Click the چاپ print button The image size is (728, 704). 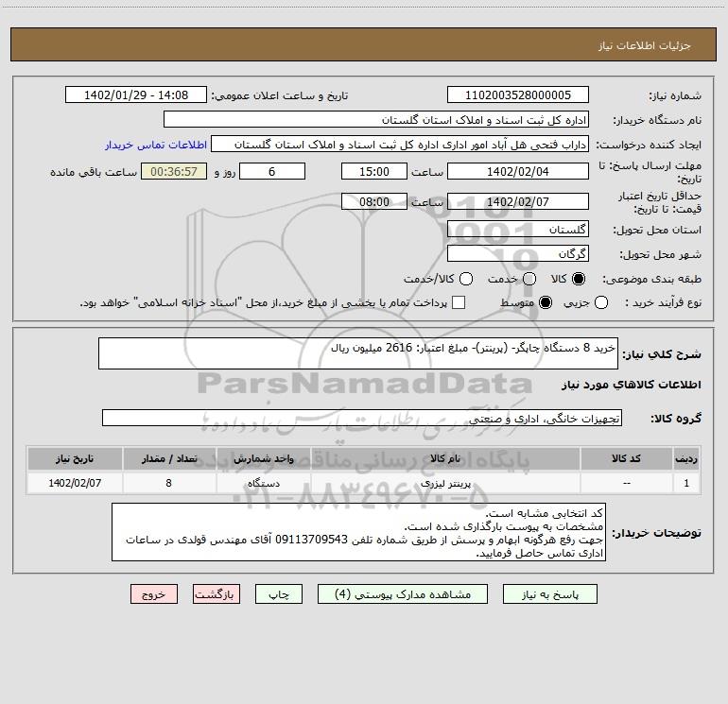click(279, 594)
